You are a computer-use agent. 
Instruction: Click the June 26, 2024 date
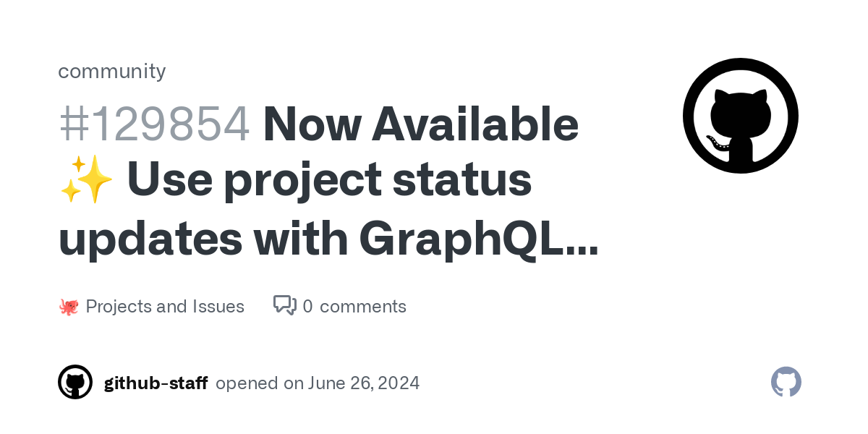coord(364,383)
